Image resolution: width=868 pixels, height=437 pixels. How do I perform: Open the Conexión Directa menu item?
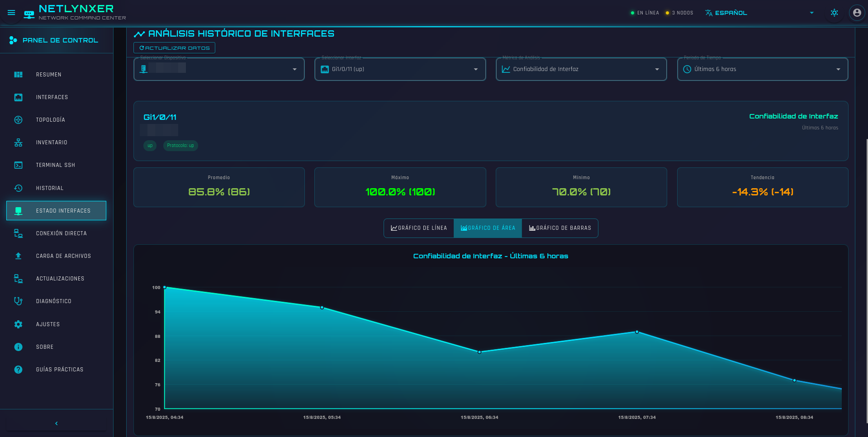coord(61,233)
